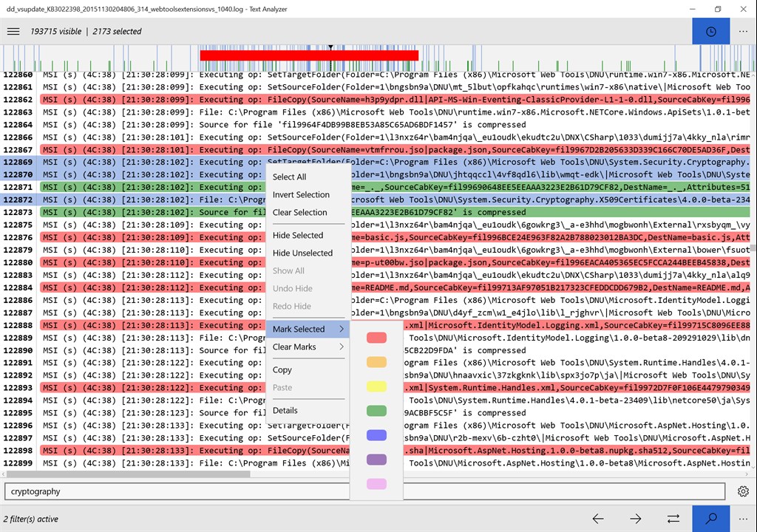Open the hamburger navigation menu
The height and width of the screenshot is (532, 757).
pos(13,31)
